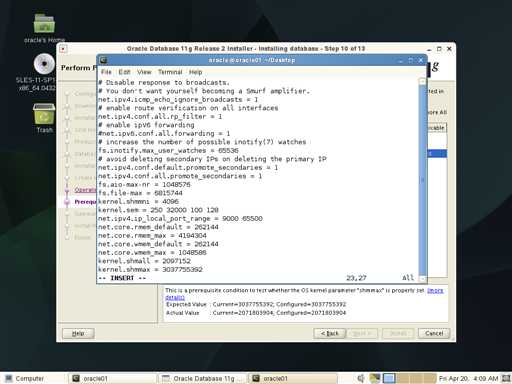Click the fs.file-max line in terminal
Screen dimensions: 512x384
click(140, 193)
